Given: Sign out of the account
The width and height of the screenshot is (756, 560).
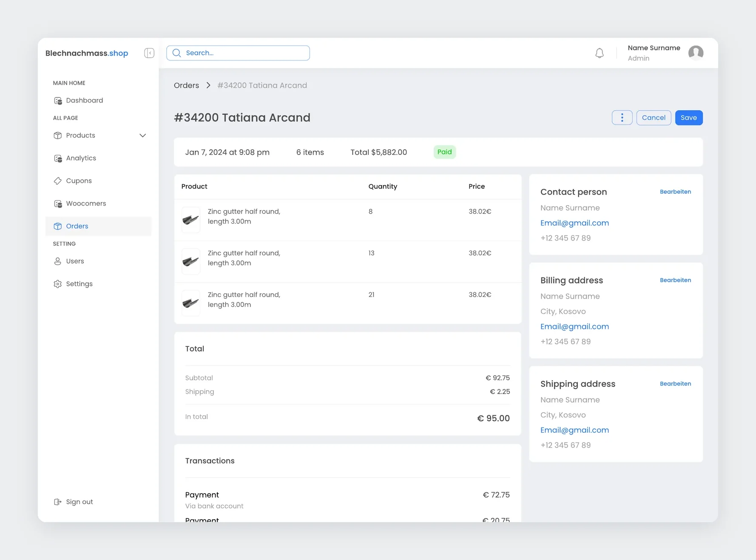Looking at the screenshot, I should (x=79, y=502).
